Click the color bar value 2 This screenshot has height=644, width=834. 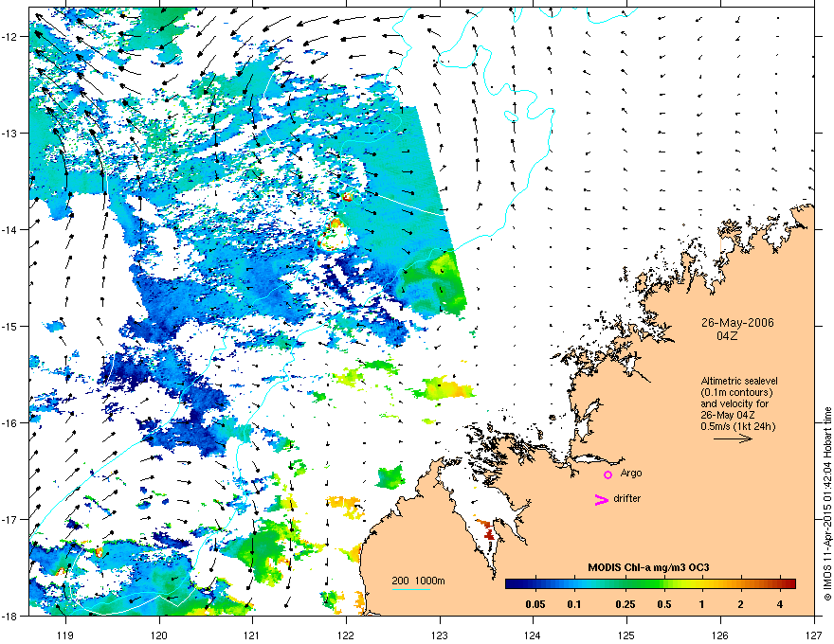pyautogui.click(x=741, y=604)
